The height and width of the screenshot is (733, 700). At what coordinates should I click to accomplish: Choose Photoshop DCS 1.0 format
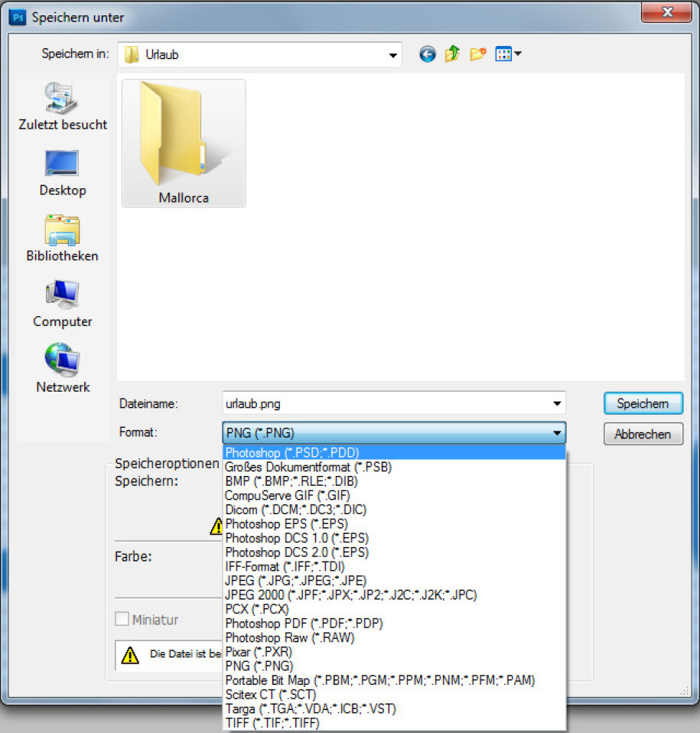[395, 538]
